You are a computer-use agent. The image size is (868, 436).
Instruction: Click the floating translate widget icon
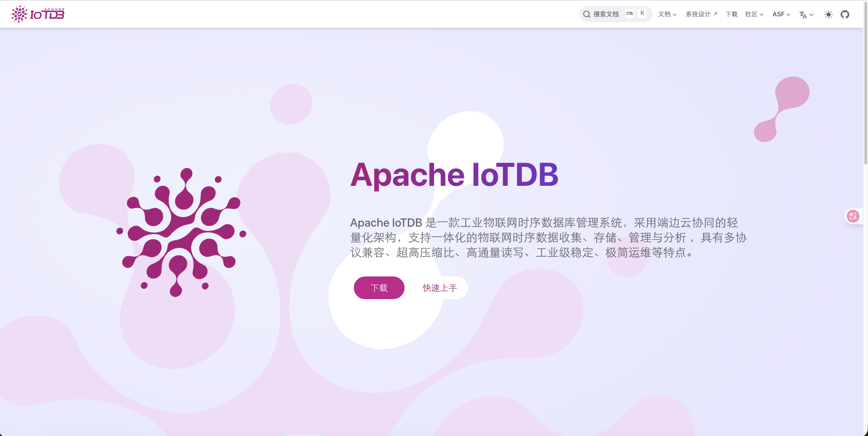tap(853, 216)
